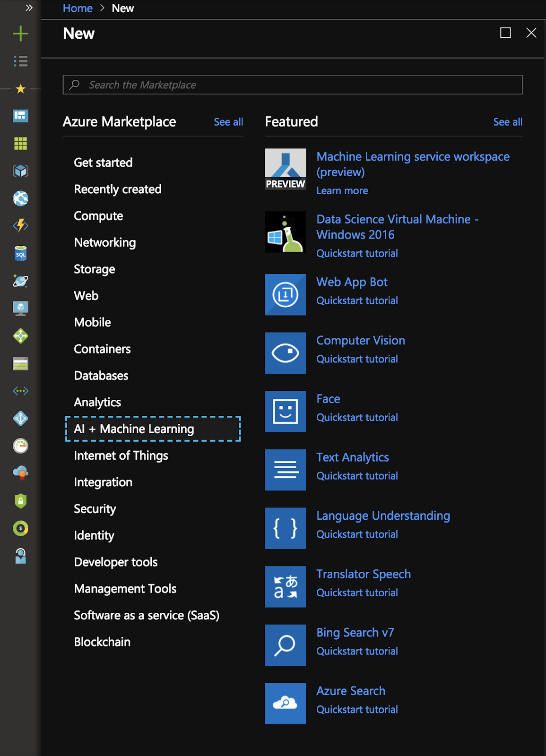Open the Azure Active Directory icon
Image resolution: width=546 pixels, height=756 pixels.
[x=20, y=419]
